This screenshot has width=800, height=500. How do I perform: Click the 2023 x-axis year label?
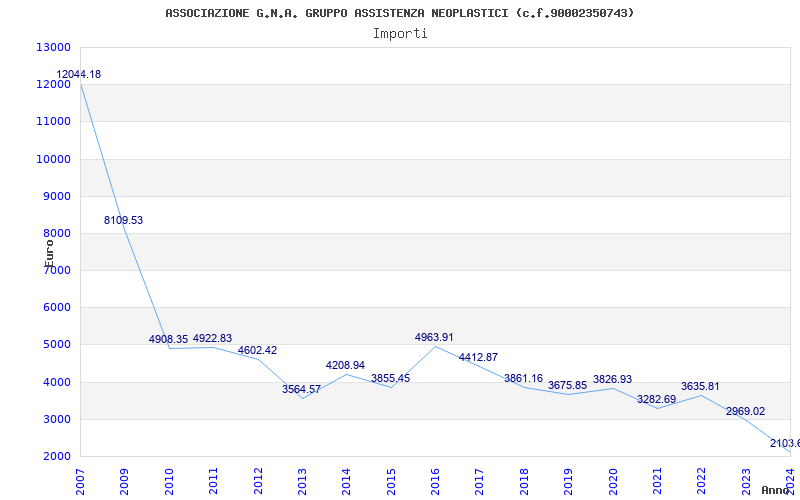pyautogui.click(x=746, y=481)
